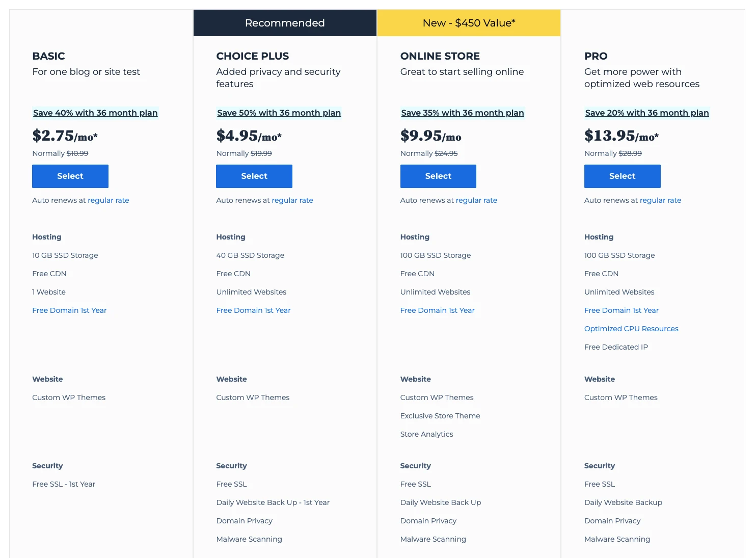Select the Basic hosting plan
756x558 pixels.
click(70, 176)
